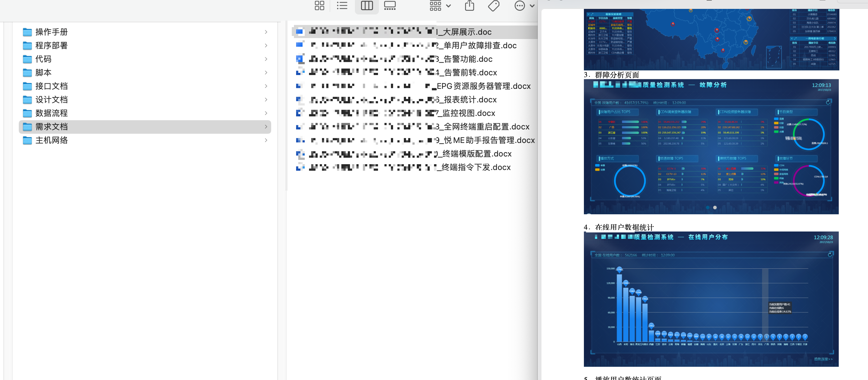Switch to icon grid view
The height and width of the screenshot is (380, 868).
click(319, 6)
